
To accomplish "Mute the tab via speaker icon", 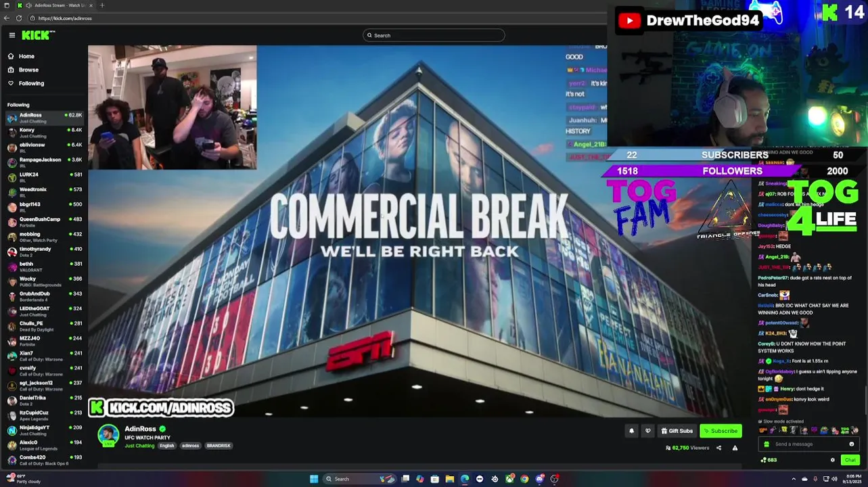I will pyautogui.click(x=28, y=5).
